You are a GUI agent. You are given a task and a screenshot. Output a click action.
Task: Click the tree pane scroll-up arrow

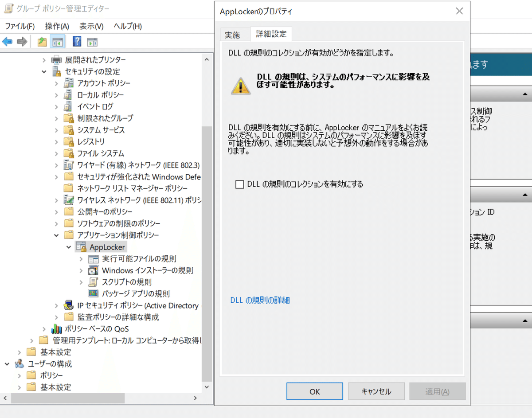[206, 59]
